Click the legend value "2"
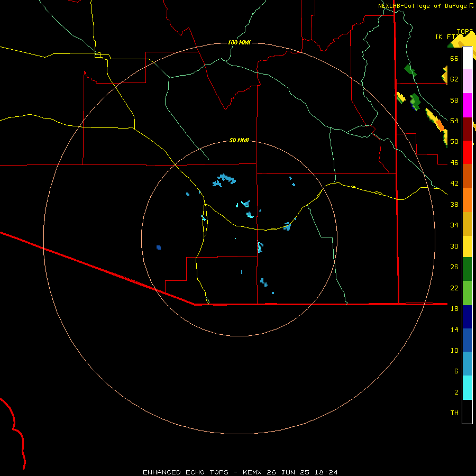Viewport: 476px width, 476px height. tap(456, 392)
